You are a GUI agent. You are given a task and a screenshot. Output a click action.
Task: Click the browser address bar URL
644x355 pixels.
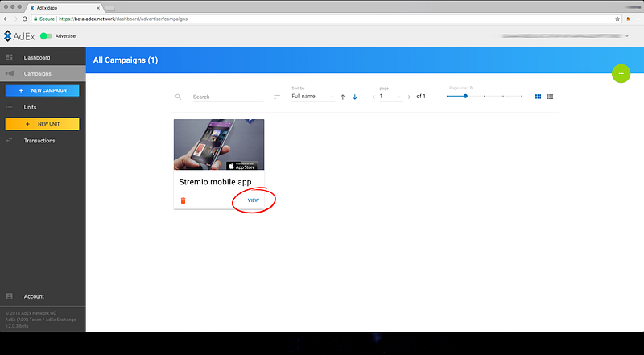tap(123, 19)
